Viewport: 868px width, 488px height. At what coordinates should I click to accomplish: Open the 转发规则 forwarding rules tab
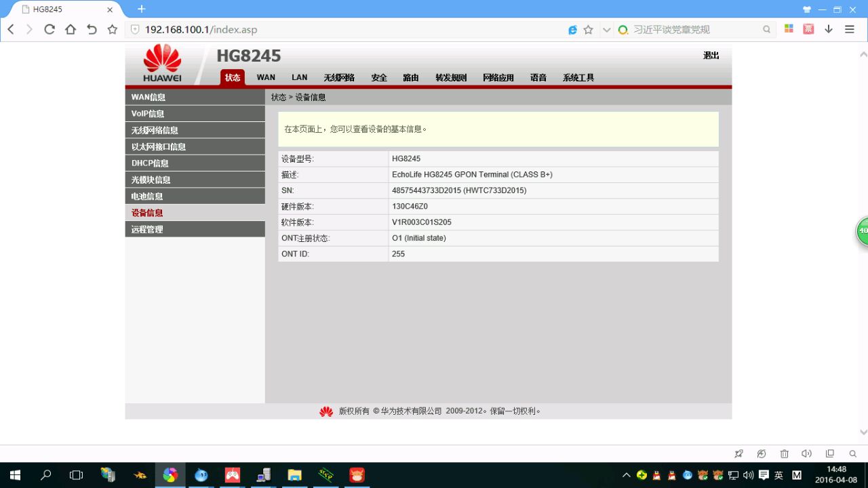(451, 78)
